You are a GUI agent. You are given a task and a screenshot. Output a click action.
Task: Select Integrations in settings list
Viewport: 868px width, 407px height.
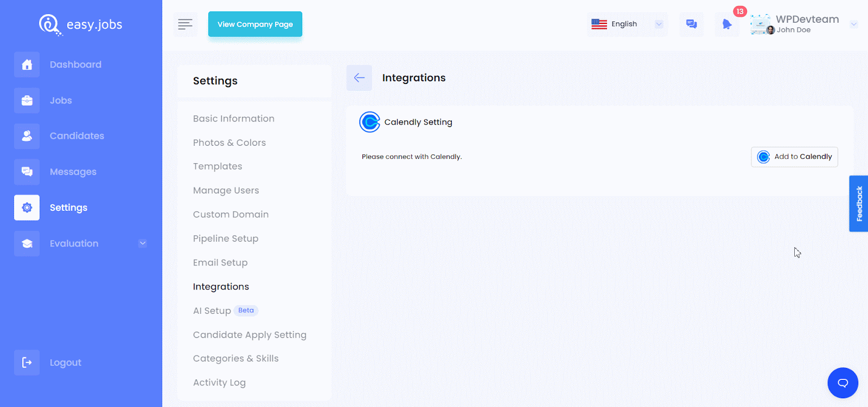tap(221, 287)
